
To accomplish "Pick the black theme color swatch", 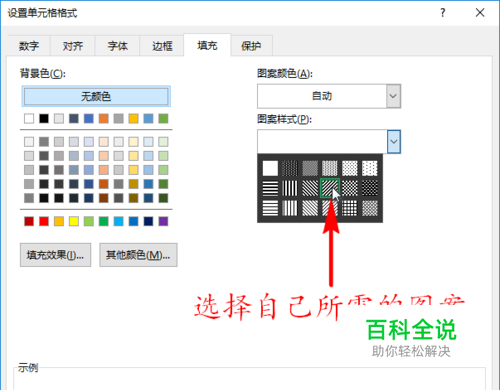I will (x=44, y=118).
